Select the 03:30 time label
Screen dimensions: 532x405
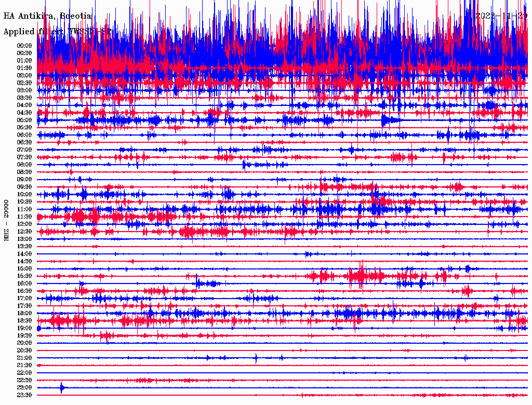pos(24,98)
